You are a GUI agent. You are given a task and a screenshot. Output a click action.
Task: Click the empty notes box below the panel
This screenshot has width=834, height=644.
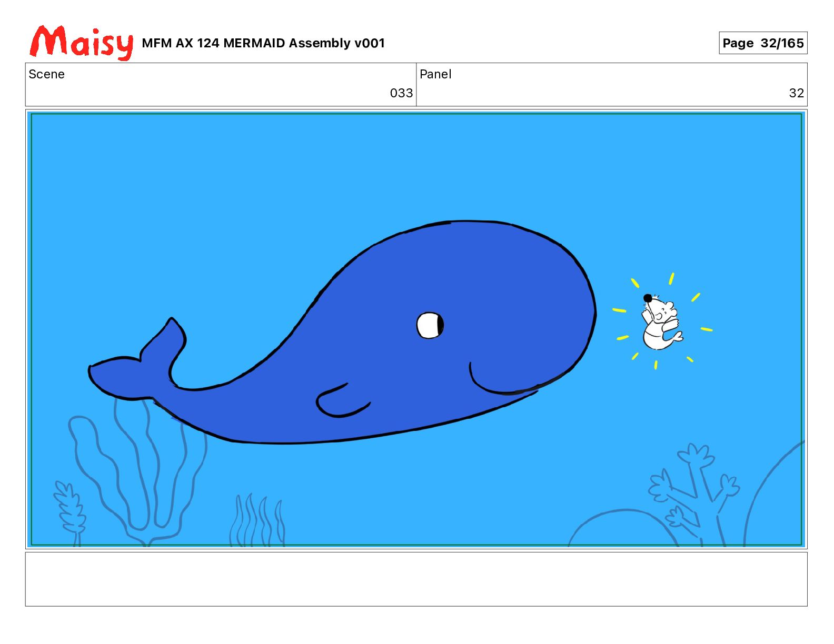pyautogui.click(x=416, y=579)
